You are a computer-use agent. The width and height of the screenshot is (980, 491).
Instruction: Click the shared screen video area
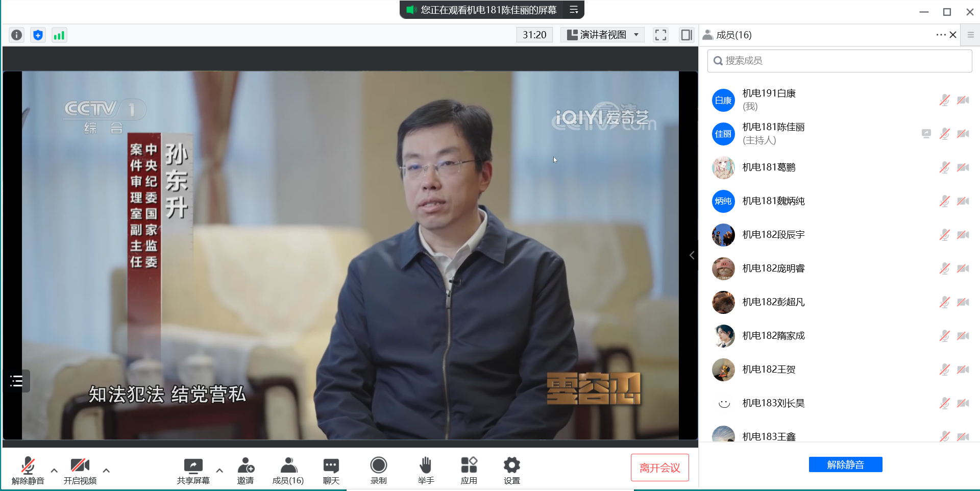[350, 255]
